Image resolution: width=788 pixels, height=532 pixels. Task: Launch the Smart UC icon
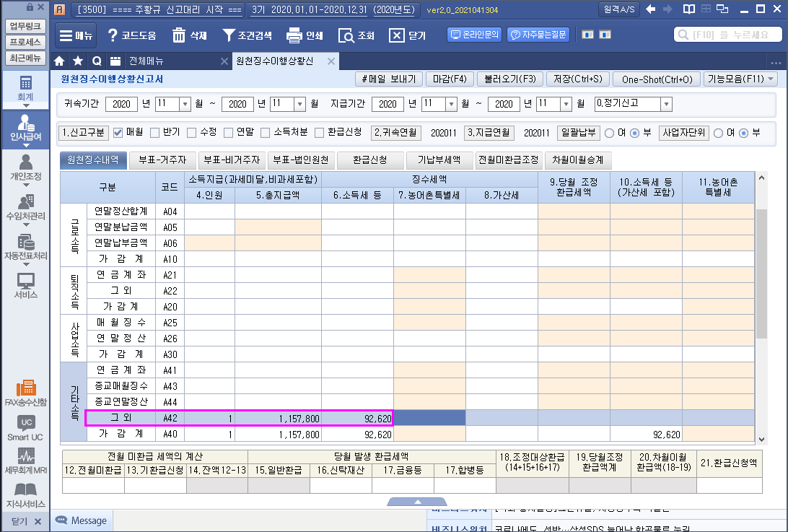point(25,427)
